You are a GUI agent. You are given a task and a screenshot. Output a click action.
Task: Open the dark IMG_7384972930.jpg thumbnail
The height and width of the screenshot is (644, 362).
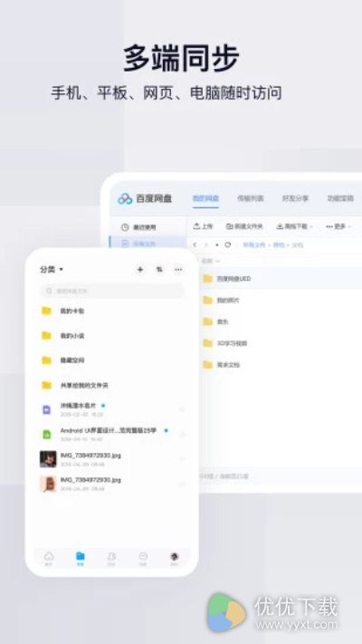(x=48, y=458)
